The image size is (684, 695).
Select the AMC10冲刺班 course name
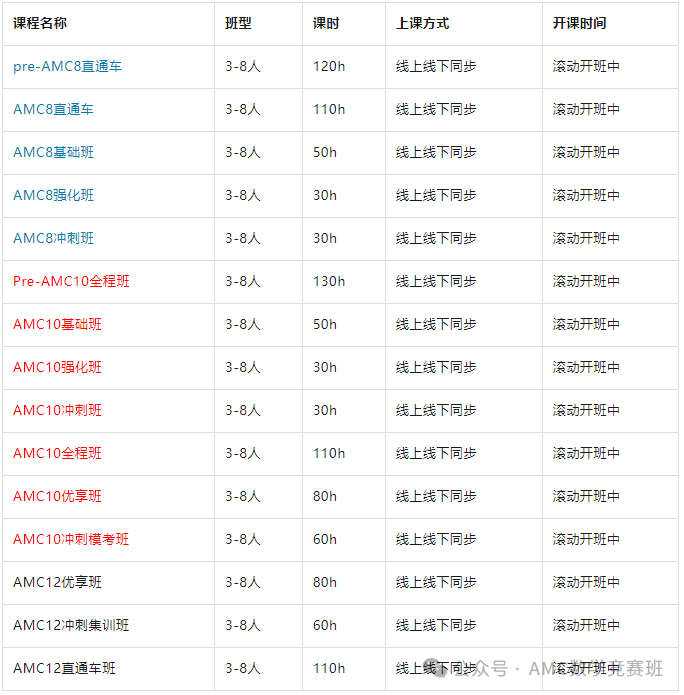coord(57,410)
